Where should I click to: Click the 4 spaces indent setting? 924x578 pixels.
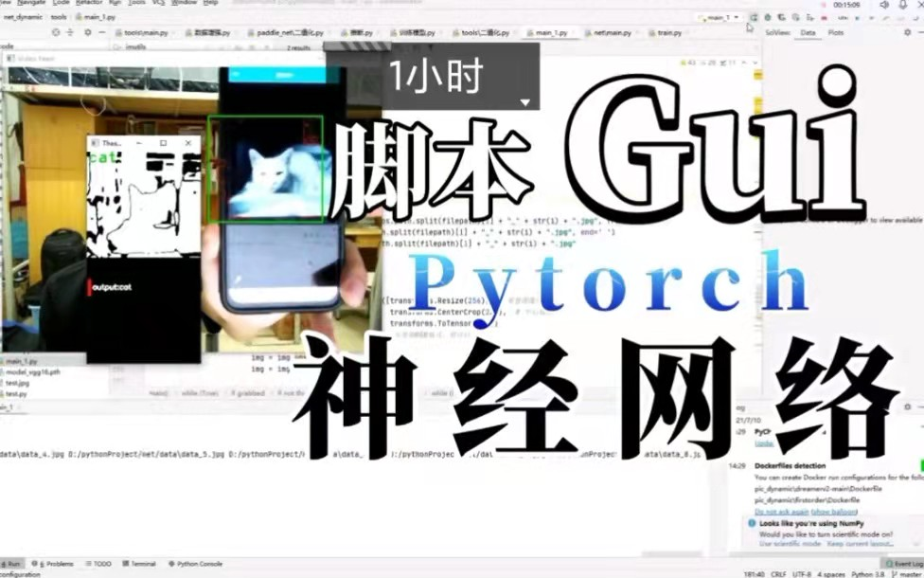pos(831,574)
